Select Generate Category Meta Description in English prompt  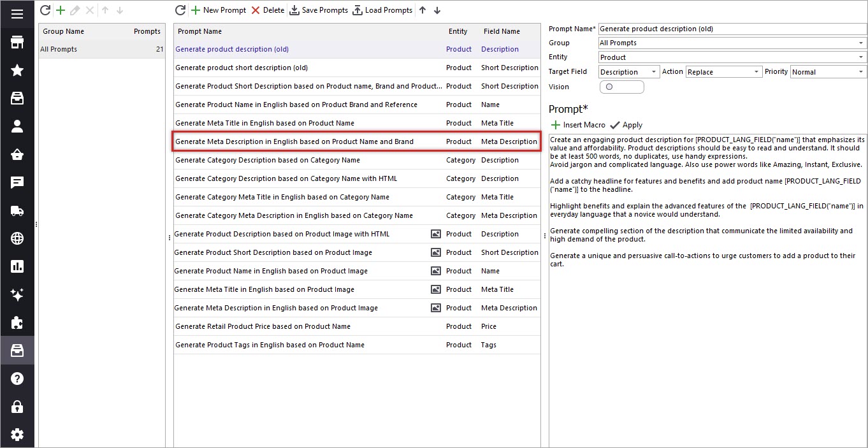point(357,215)
